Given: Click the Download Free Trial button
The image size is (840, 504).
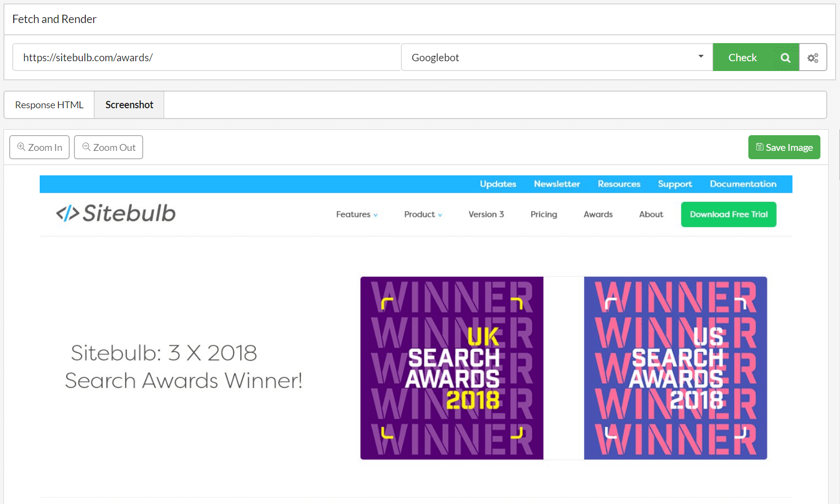Looking at the screenshot, I should point(729,215).
